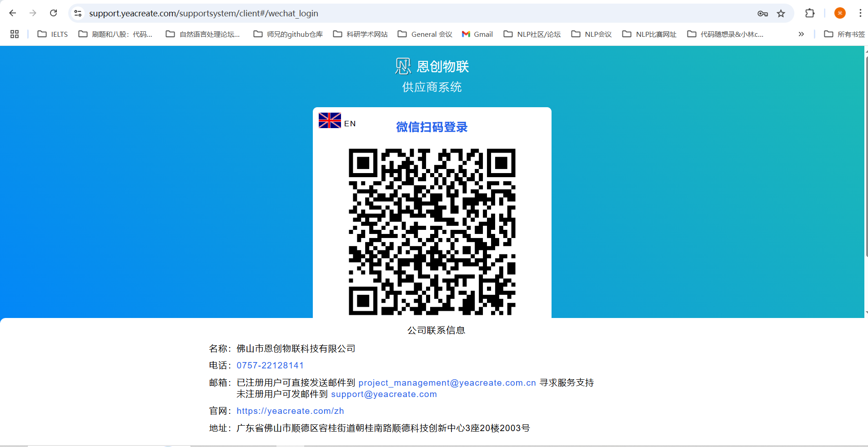Open the official site https://yeacreate.com/zh link
This screenshot has height=447, width=868.
click(x=290, y=411)
